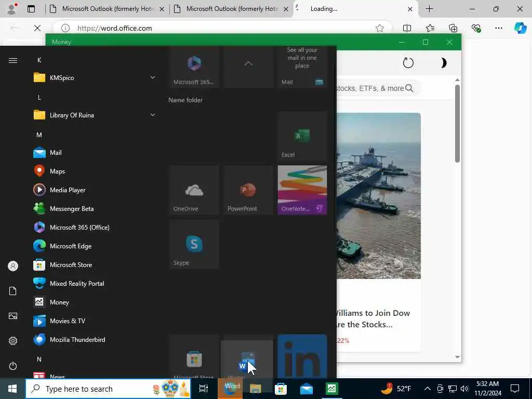The height and width of the screenshot is (399, 532).
Task: Launch the Skype tile
Action: pos(194,244)
